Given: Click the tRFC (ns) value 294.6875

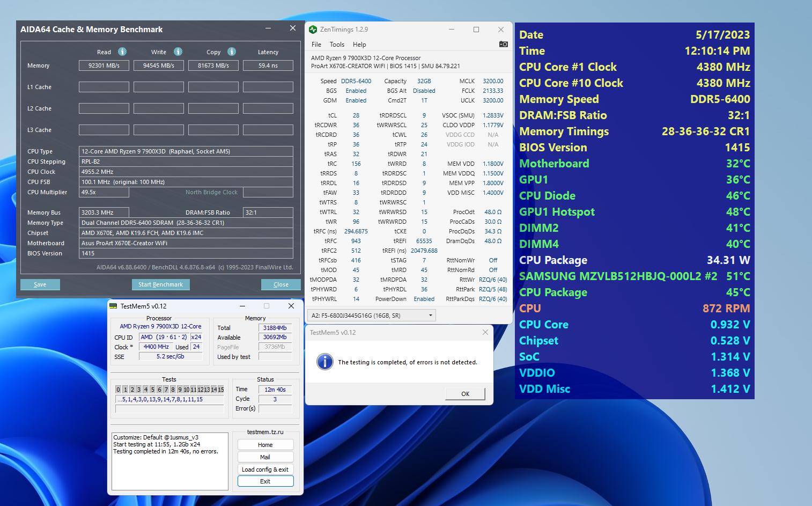Looking at the screenshot, I should point(356,231).
